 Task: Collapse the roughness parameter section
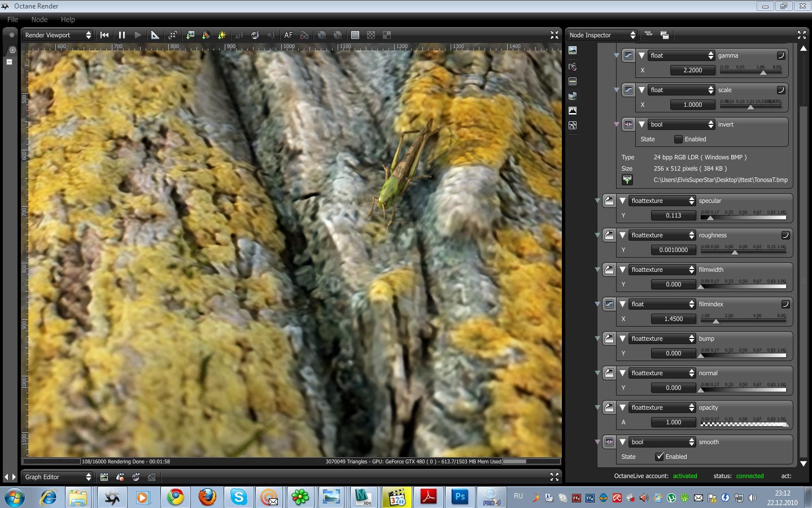[622, 235]
